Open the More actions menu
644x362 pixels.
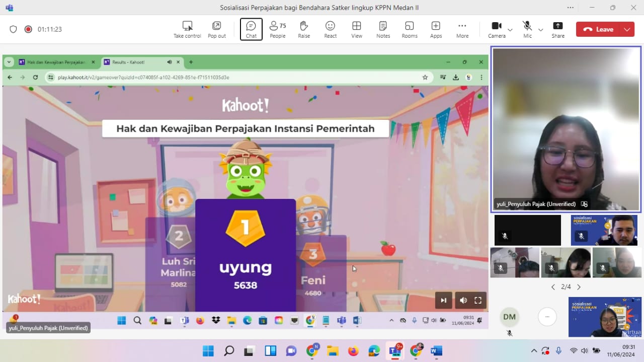point(462,29)
